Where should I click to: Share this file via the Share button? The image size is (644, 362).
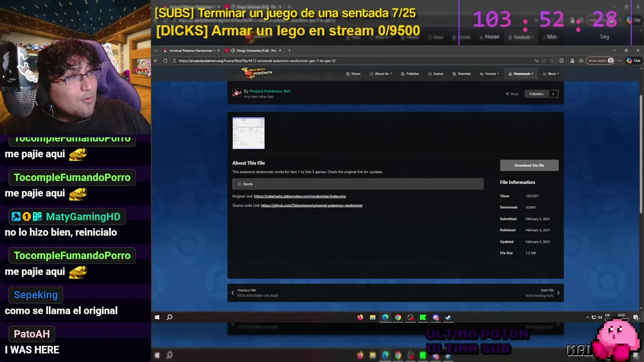512,94
